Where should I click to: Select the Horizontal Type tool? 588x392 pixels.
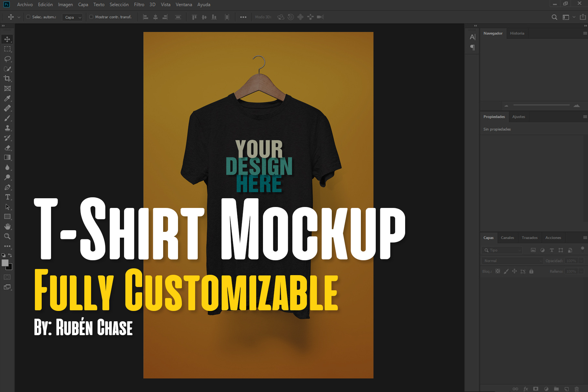coord(7,197)
